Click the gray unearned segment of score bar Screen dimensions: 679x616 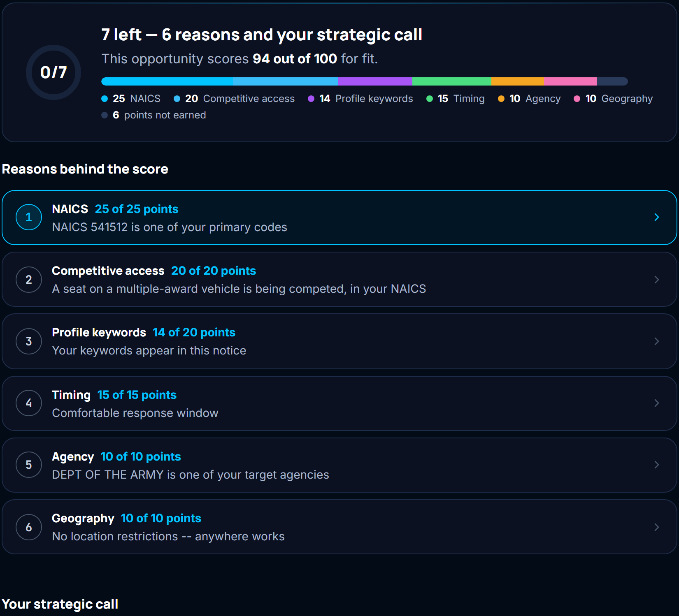[x=612, y=81]
